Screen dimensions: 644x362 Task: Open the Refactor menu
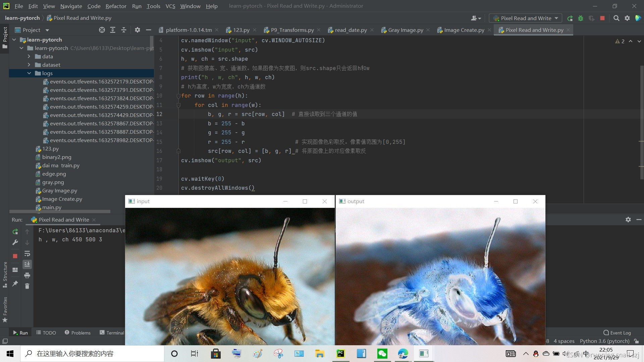click(x=116, y=6)
